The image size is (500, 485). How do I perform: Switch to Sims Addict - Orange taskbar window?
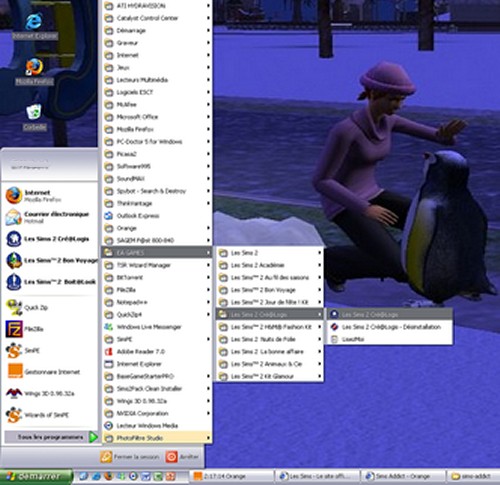click(x=403, y=476)
